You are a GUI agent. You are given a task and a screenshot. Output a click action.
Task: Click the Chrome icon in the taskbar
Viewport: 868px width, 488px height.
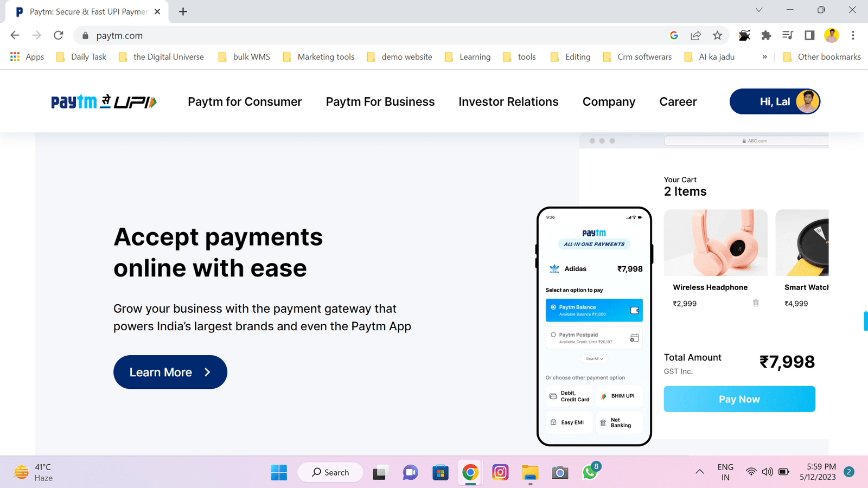point(470,472)
